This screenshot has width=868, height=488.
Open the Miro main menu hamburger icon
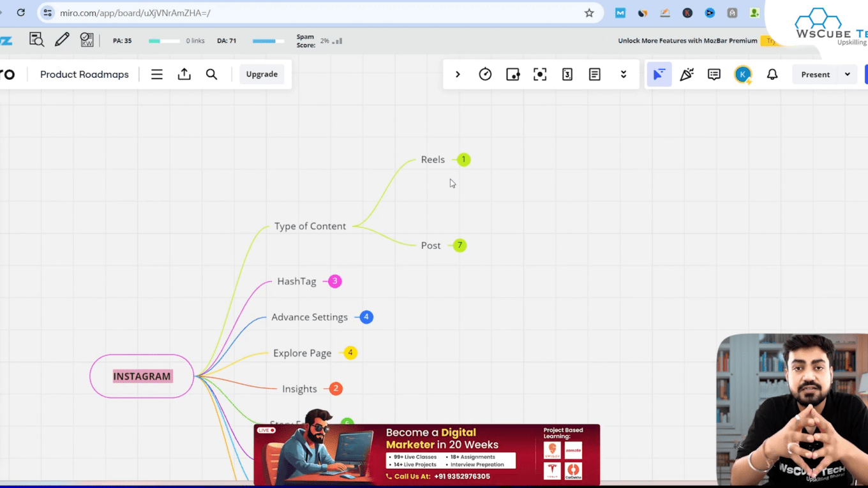156,75
